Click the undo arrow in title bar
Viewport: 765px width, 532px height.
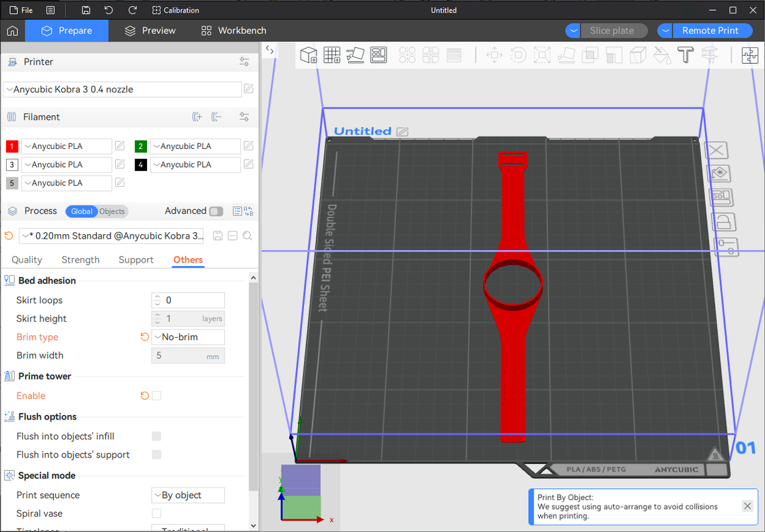[109, 10]
